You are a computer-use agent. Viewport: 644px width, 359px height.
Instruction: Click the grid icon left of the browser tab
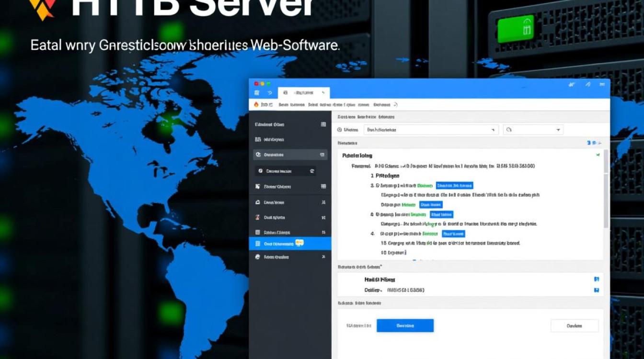click(x=257, y=93)
